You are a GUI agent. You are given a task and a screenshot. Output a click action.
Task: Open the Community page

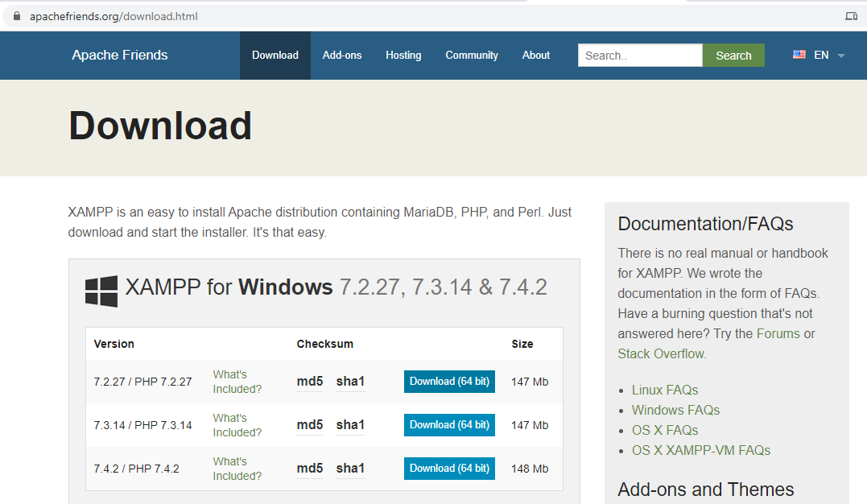(472, 55)
